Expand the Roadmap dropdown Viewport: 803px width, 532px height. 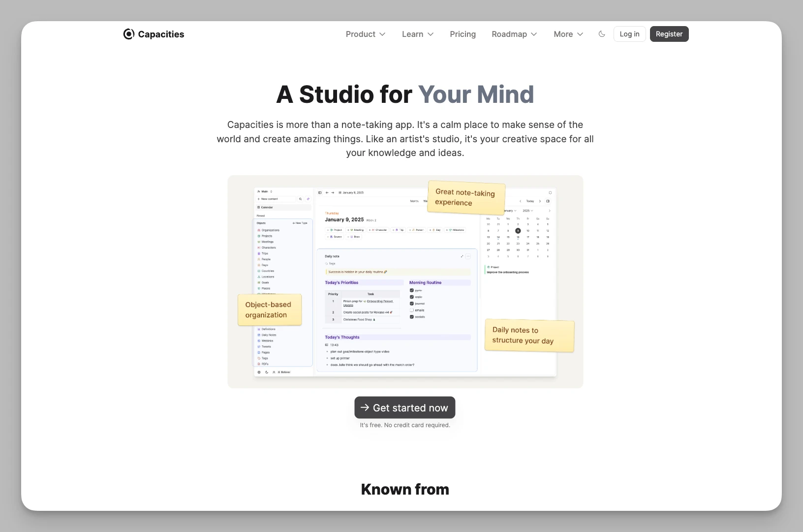pos(514,34)
